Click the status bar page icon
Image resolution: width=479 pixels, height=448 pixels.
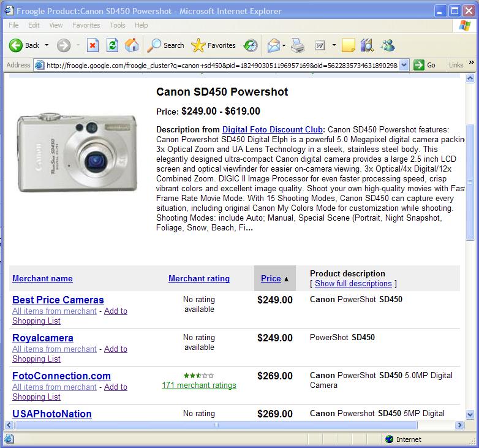pyautogui.click(x=9, y=439)
